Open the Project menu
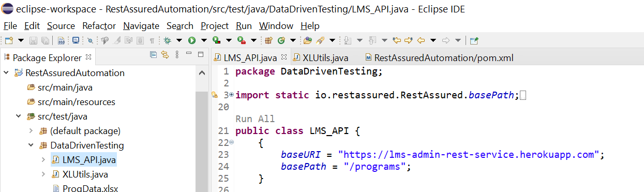 point(215,26)
